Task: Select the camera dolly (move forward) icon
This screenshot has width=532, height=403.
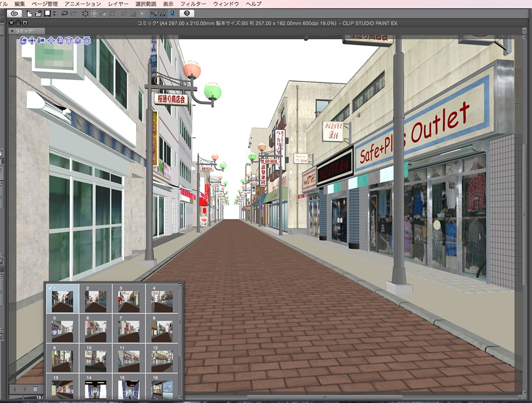Action: (40, 41)
